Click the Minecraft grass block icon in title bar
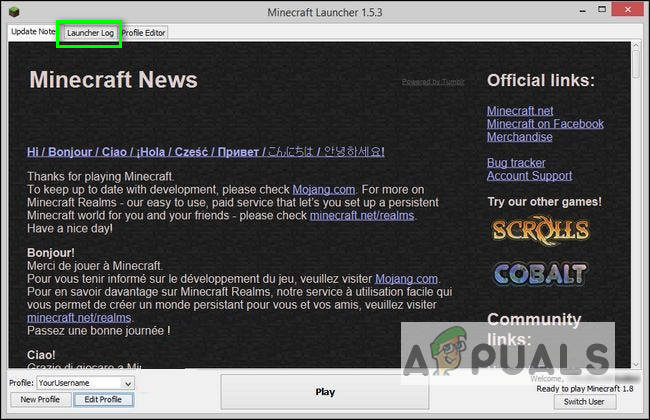Image resolution: width=650 pixels, height=420 pixels. coord(14,12)
